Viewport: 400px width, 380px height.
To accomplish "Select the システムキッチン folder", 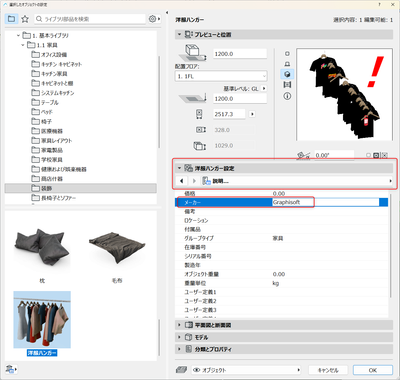I will [x=53, y=93].
